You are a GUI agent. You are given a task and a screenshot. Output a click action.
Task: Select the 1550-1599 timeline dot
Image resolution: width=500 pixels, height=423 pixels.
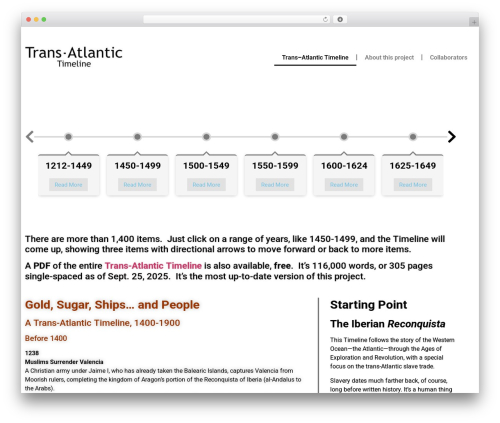(x=275, y=137)
